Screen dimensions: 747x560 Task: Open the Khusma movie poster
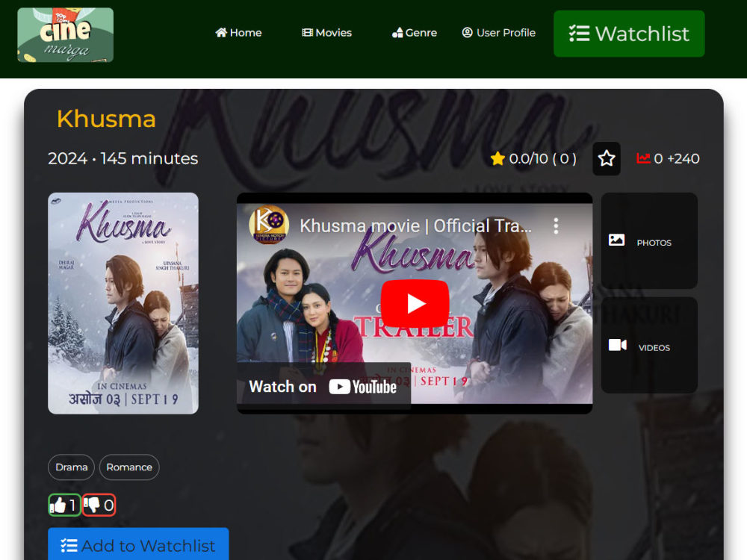tap(123, 303)
